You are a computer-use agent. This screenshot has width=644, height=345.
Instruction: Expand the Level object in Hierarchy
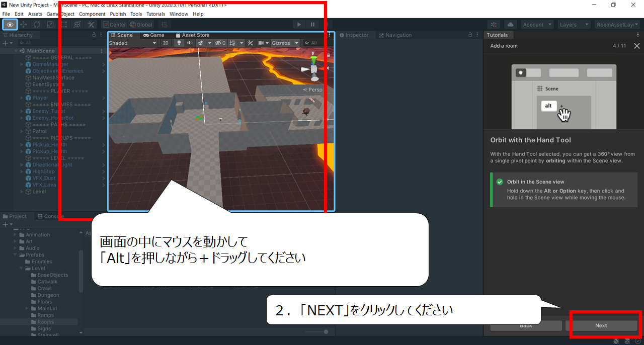pos(22,192)
